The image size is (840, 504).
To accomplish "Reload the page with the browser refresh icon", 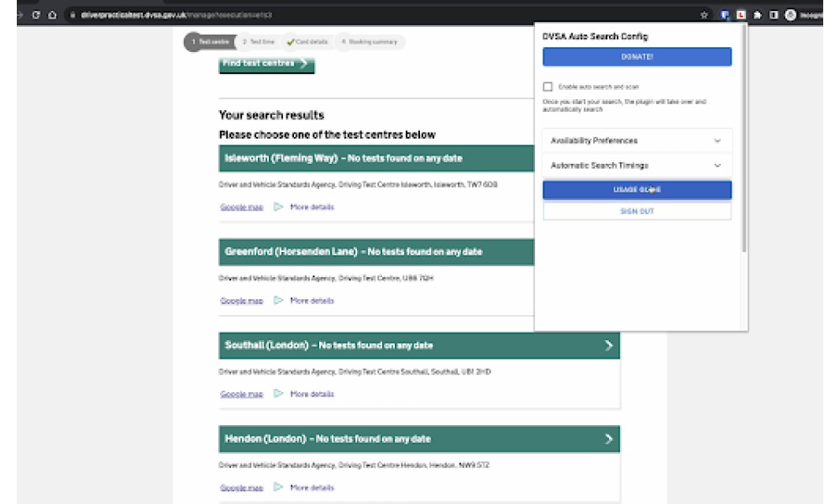I will [36, 15].
